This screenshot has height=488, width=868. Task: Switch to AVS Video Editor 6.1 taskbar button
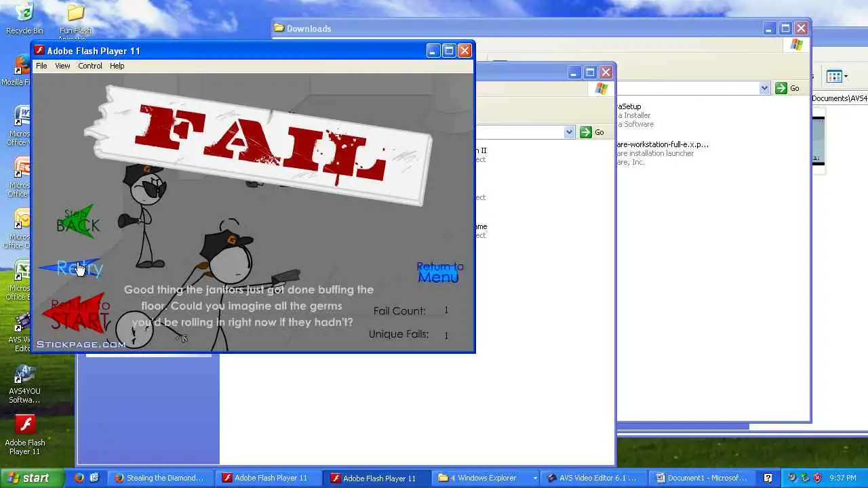pos(593,478)
